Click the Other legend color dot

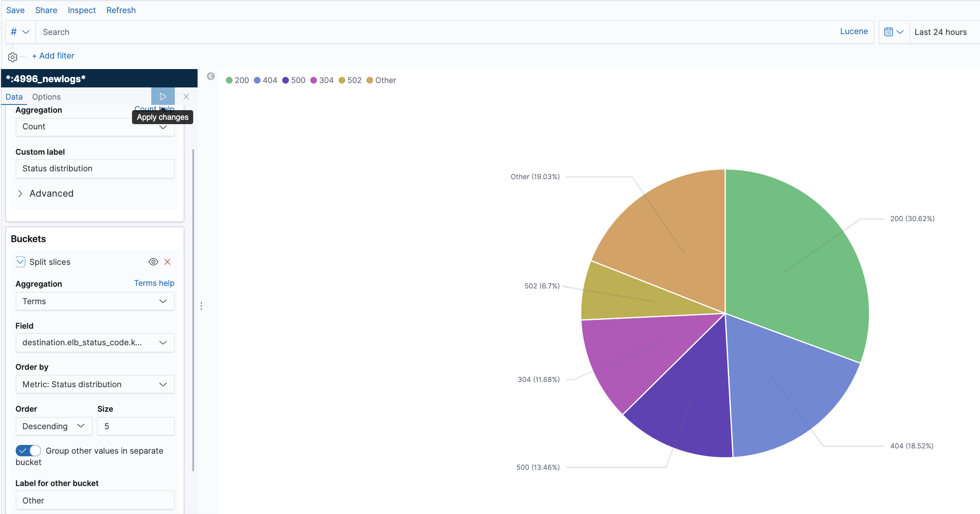[370, 80]
